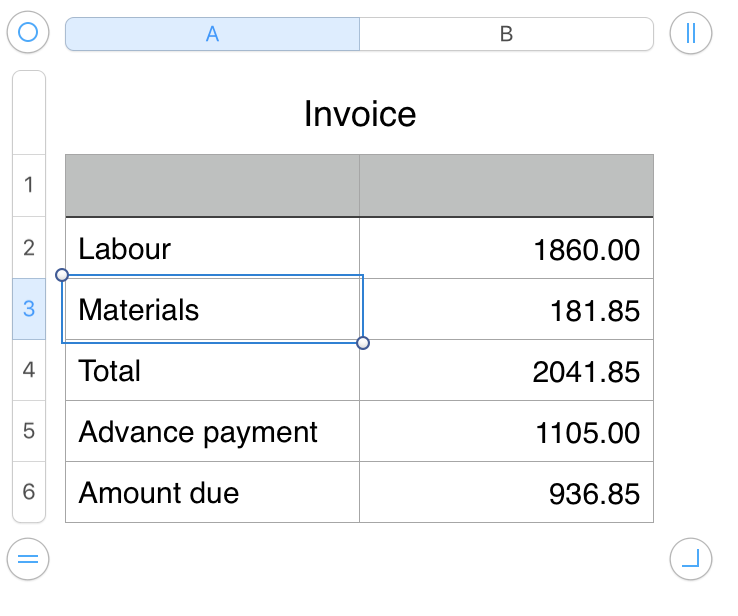The height and width of the screenshot is (616, 738).
Task: Select the cell containing 181.85
Action: 506,310
